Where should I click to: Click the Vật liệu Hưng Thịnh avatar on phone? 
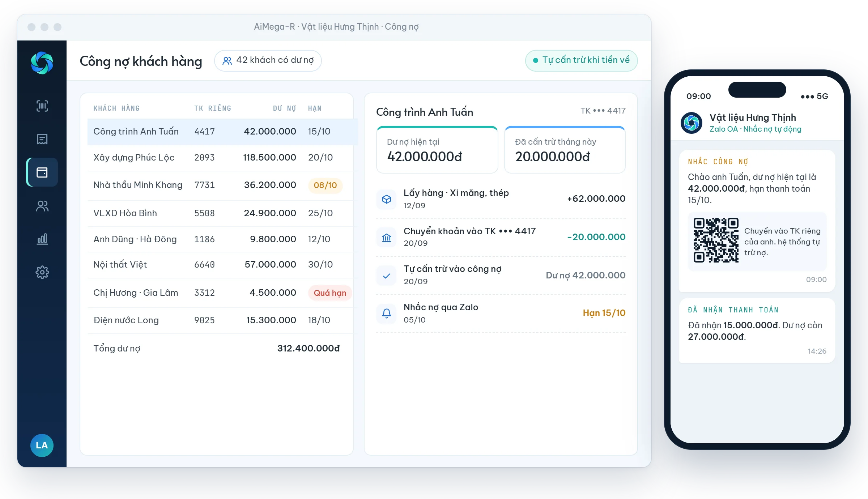[x=692, y=123]
